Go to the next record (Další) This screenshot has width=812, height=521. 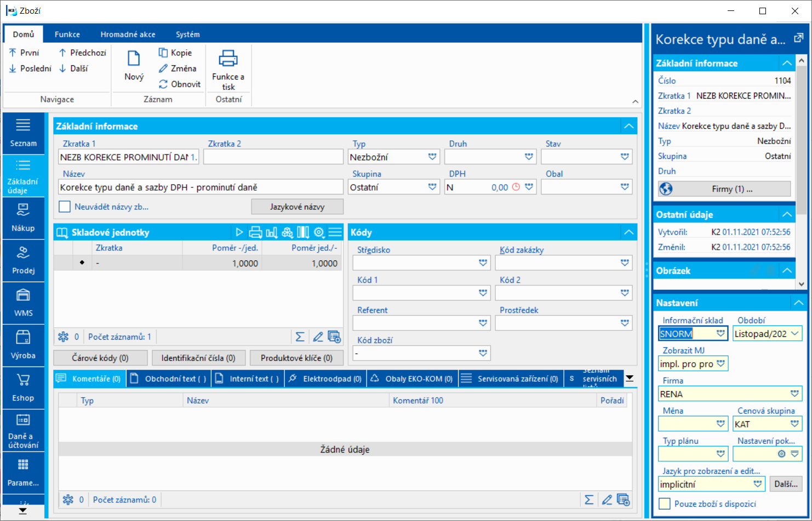click(73, 68)
